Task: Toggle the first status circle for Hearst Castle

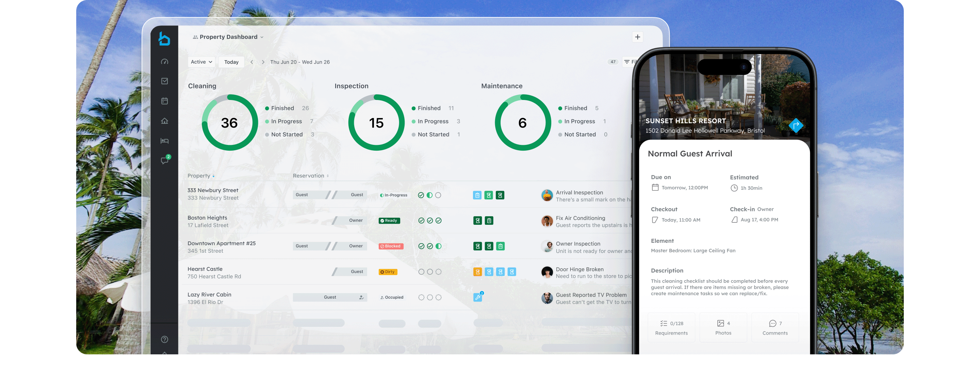Action: 421,272
